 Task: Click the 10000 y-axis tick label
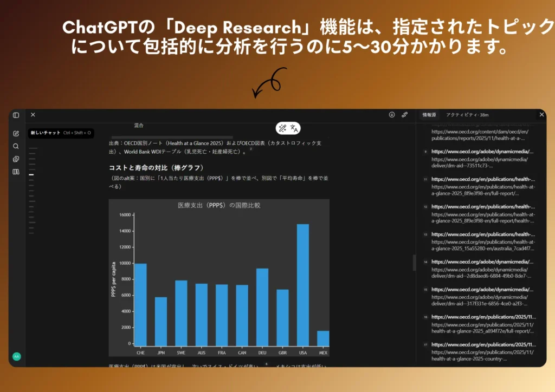coord(125,263)
